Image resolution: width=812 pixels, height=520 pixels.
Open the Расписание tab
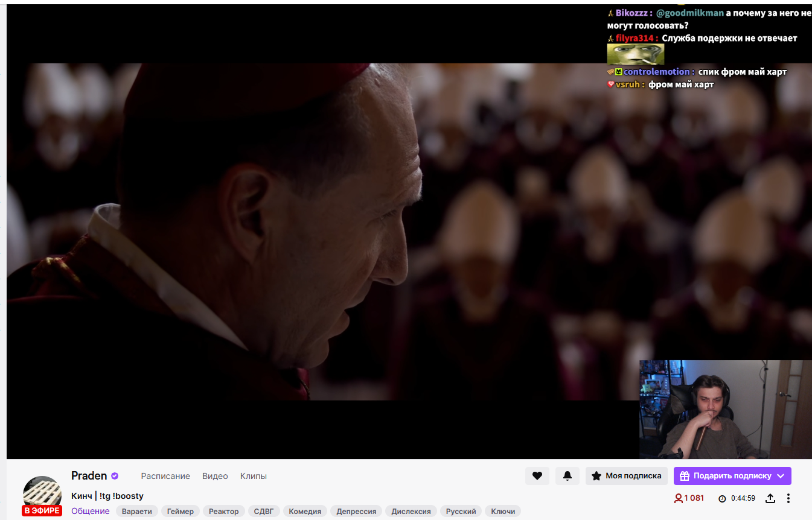pyautogui.click(x=165, y=476)
